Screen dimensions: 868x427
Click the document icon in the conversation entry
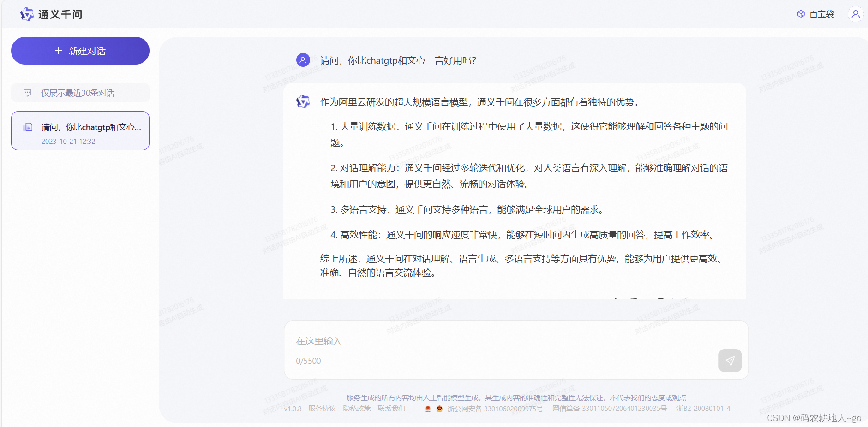[x=28, y=127]
